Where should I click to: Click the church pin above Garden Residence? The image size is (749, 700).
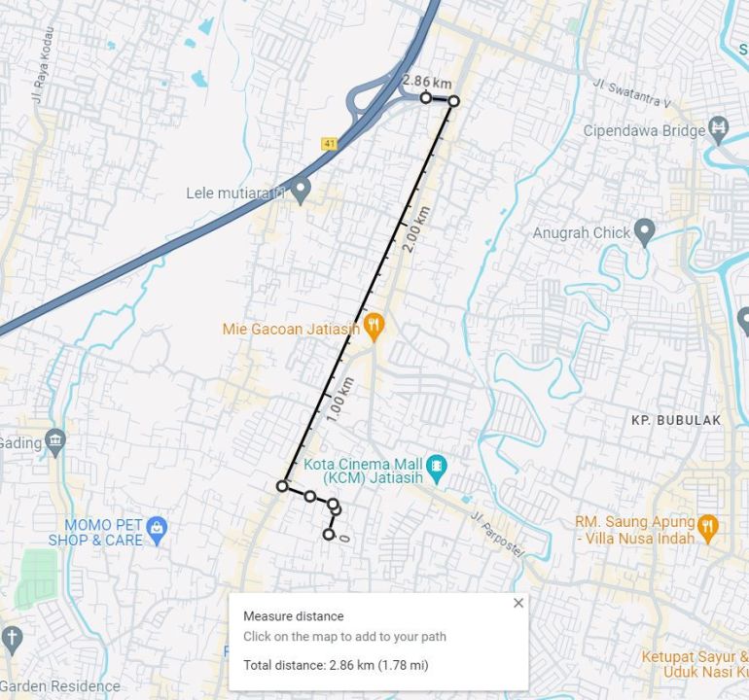tap(12, 641)
